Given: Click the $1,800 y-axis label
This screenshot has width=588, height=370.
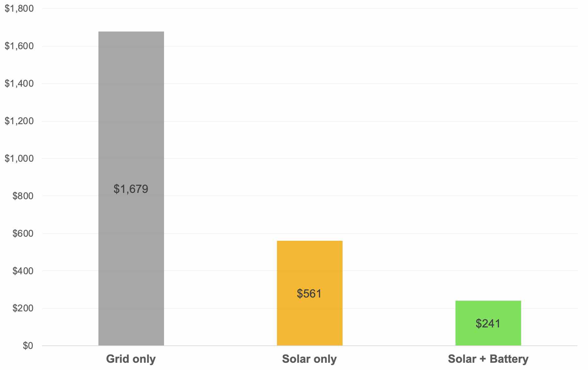Looking at the screenshot, I should 19,9.
